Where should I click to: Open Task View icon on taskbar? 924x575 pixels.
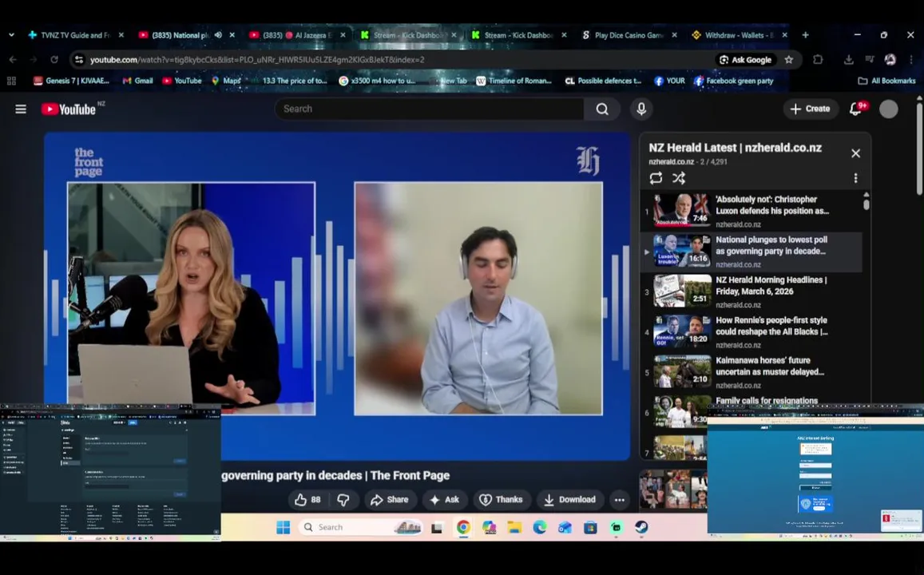pos(437,527)
